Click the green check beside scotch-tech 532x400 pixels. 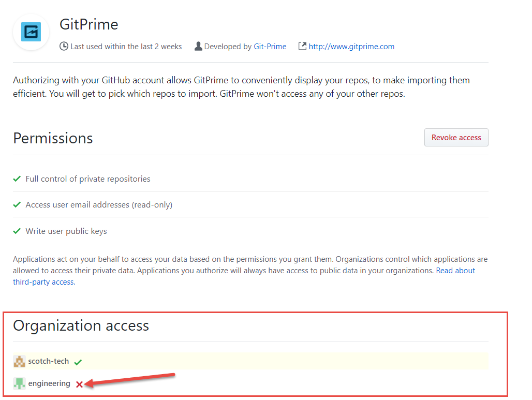[78, 362]
